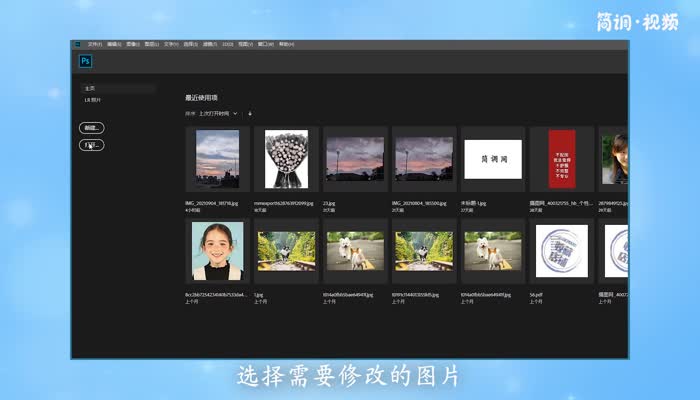Open the 1.jpg dog on bridge thumbnail
The image size is (700, 400).
coord(285,251)
